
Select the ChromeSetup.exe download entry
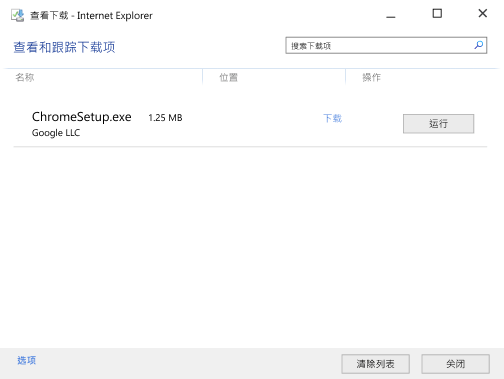click(250, 123)
